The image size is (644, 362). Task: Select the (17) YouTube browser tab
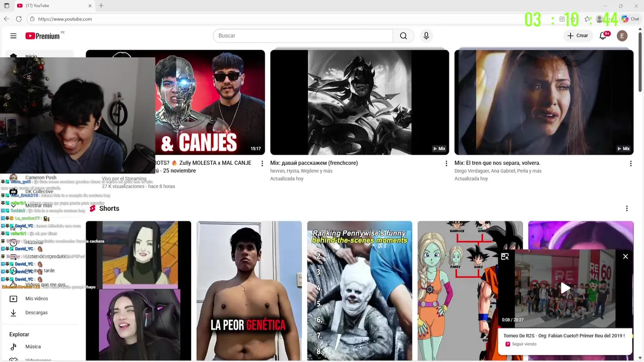(x=54, y=6)
